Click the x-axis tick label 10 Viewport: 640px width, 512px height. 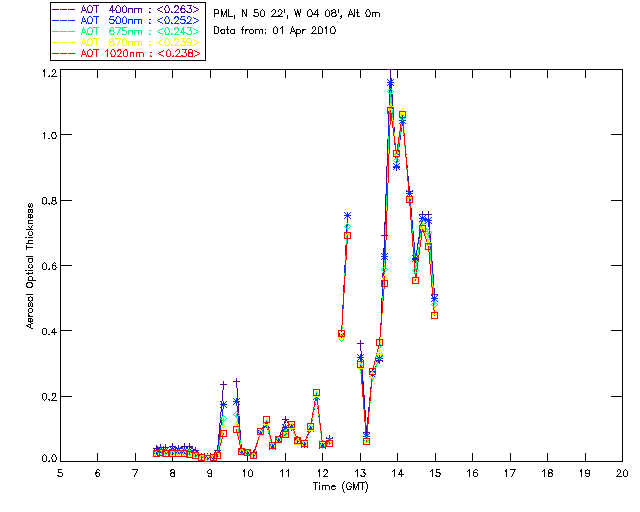pos(247,473)
